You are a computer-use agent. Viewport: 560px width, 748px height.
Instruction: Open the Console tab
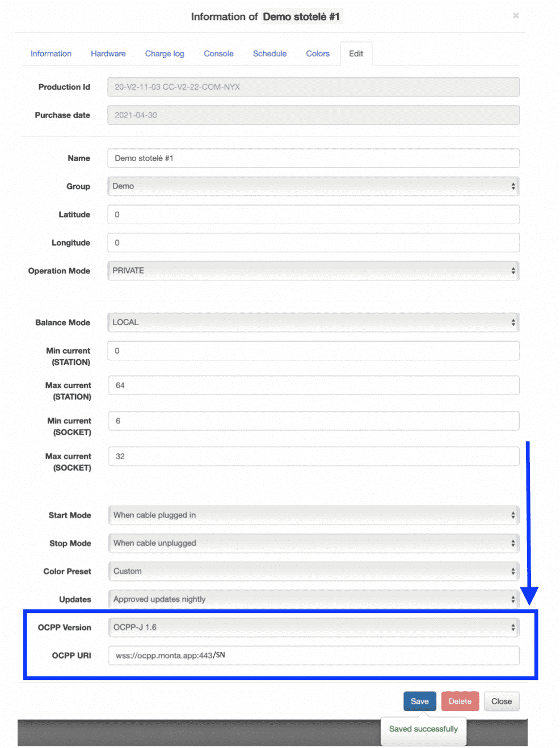218,53
